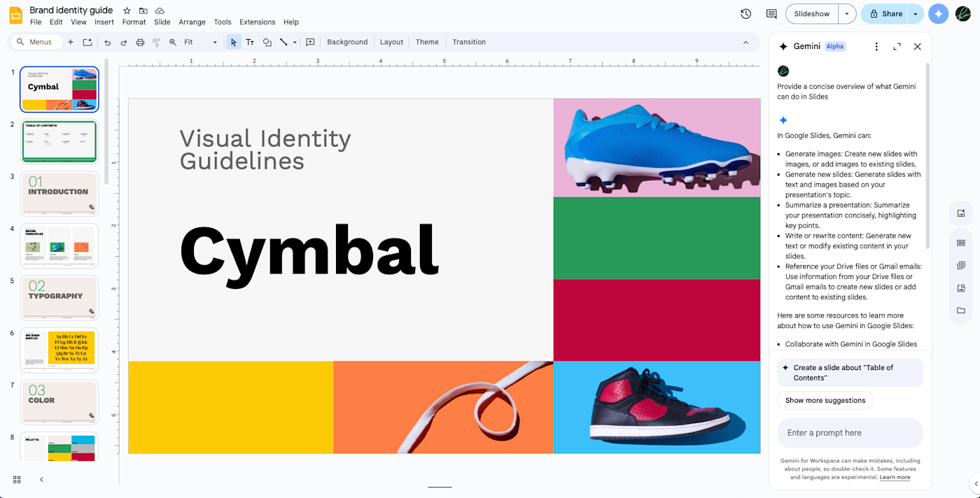Open the Format menu
This screenshot has width=980, height=498.
point(134,22)
